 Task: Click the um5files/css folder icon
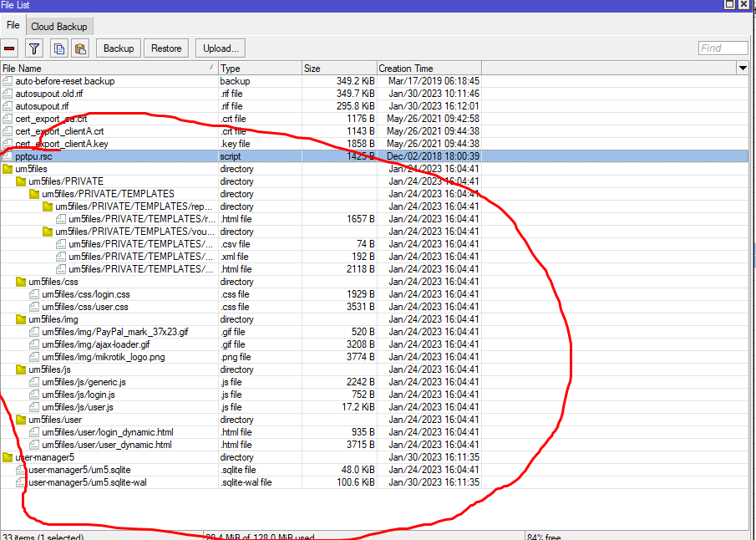(x=21, y=282)
